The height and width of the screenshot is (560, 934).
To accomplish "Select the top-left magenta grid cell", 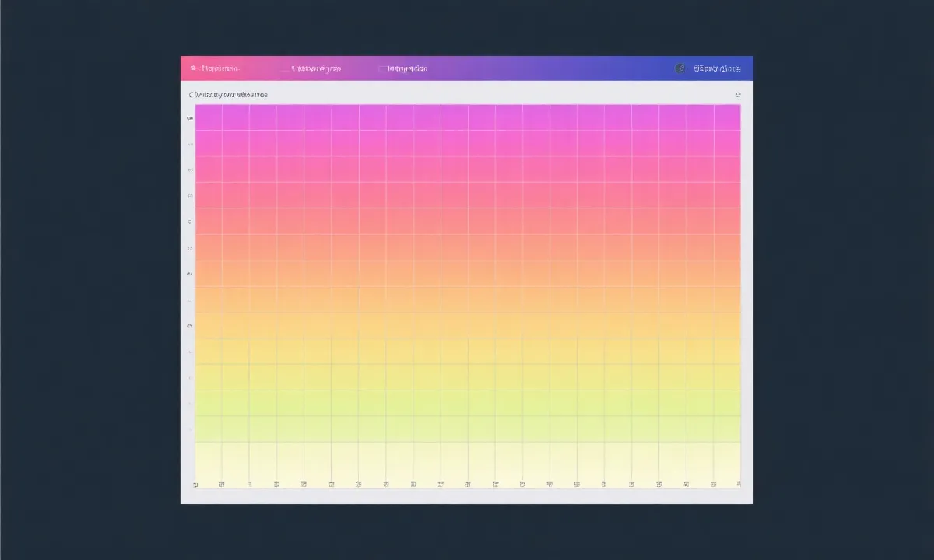I will (x=209, y=117).
